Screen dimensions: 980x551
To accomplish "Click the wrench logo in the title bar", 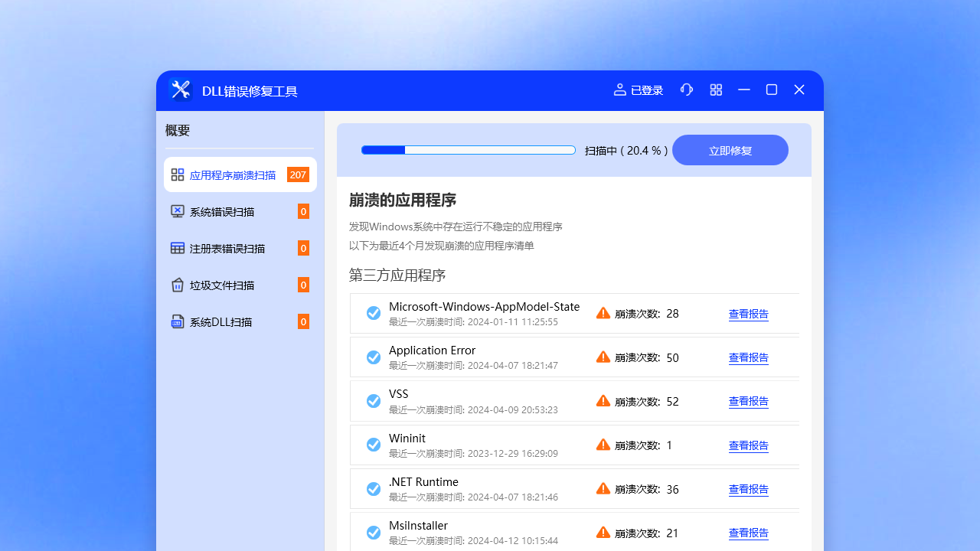I will (x=181, y=90).
